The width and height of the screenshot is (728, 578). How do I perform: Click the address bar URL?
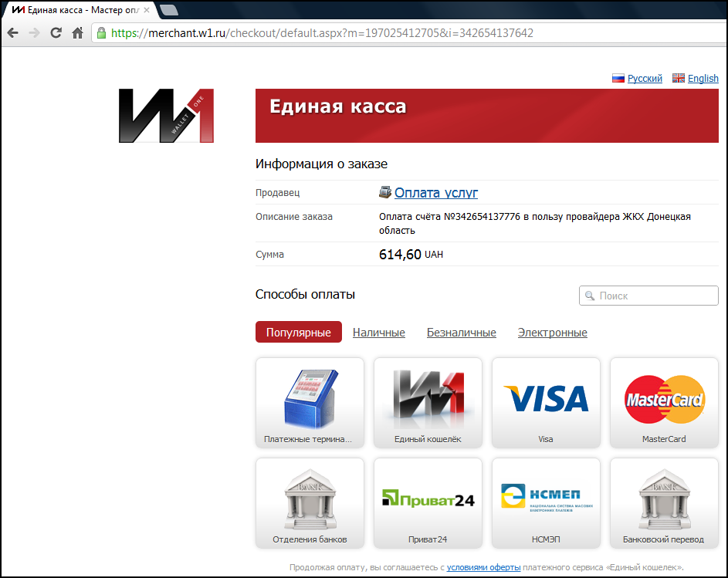point(322,33)
